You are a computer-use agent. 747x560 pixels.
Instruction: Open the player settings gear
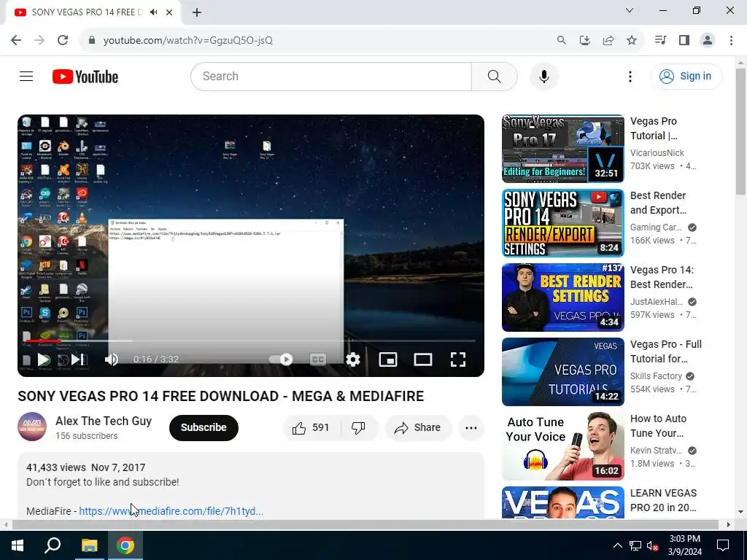(352, 359)
